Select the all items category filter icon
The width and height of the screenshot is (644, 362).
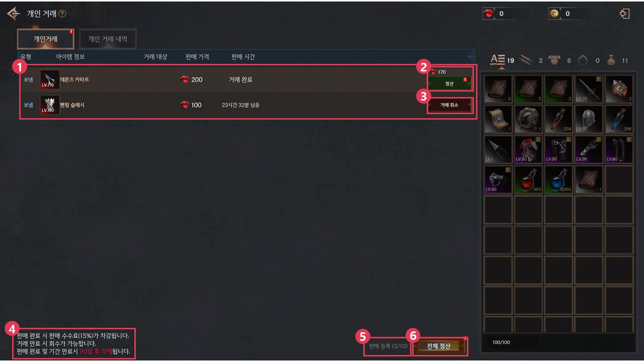point(498,60)
